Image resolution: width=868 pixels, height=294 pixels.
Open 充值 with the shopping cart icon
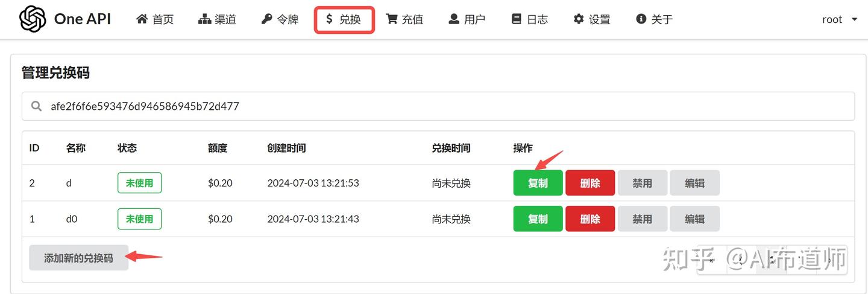coord(392,19)
